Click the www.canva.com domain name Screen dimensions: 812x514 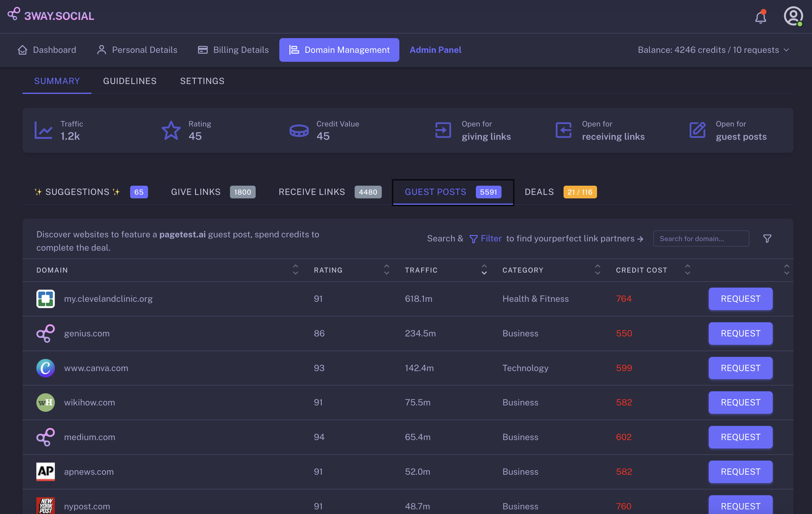coord(96,368)
